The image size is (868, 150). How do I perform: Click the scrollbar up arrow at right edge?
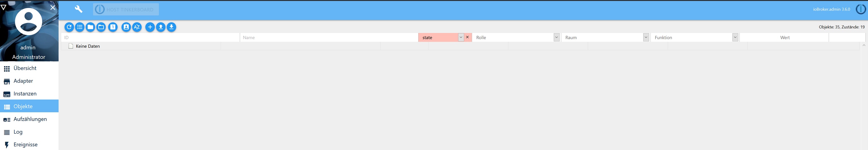pos(864,45)
